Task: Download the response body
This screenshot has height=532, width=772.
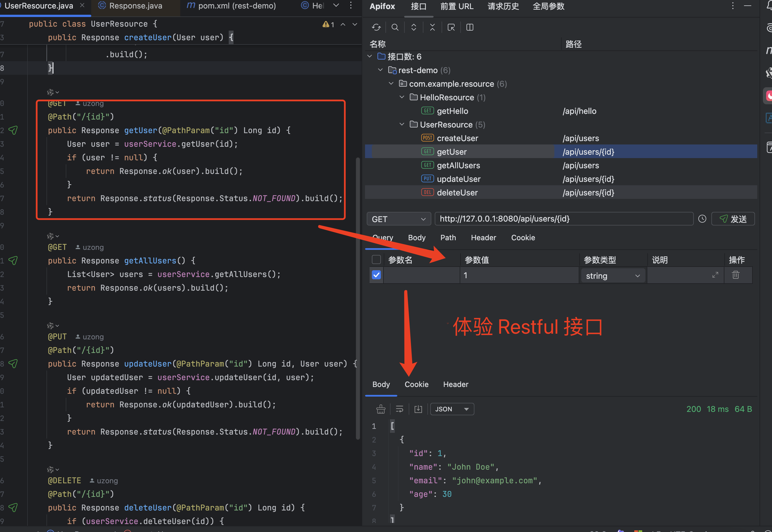Action: click(x=418, y=409)
